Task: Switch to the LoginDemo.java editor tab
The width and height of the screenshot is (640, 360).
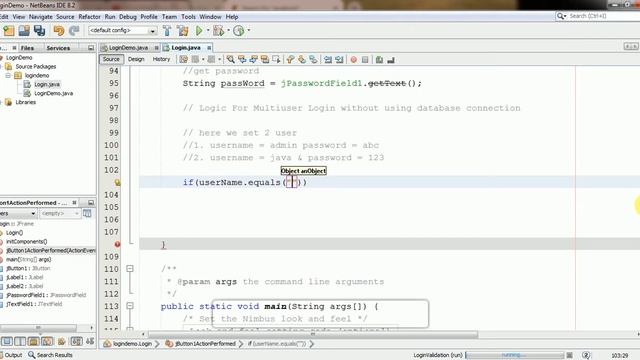Action: (128, 48)
